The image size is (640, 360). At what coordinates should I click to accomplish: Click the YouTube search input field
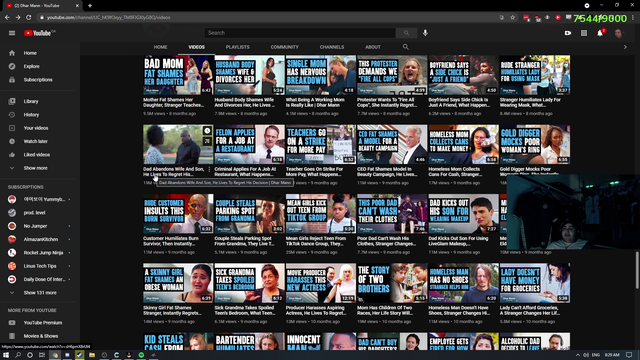click(300, 33)
